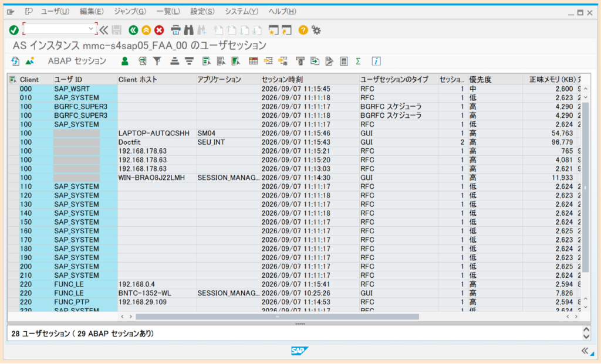Click the Print icon
Image resolution: width=601 pixels, height=364 pixels.
coord(175,30)
